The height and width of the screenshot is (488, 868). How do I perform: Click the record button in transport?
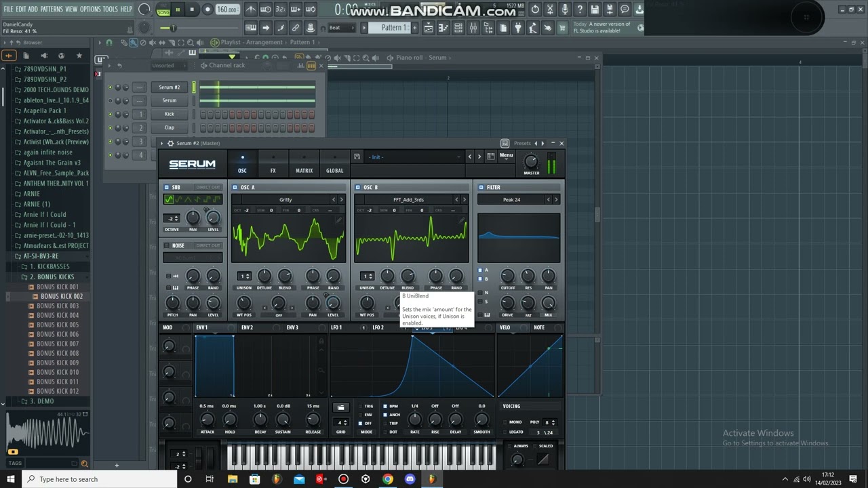click(208, 9)
